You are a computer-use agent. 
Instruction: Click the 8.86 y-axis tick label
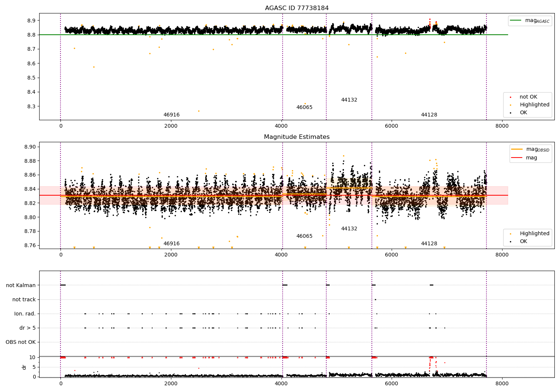[30, 175]
